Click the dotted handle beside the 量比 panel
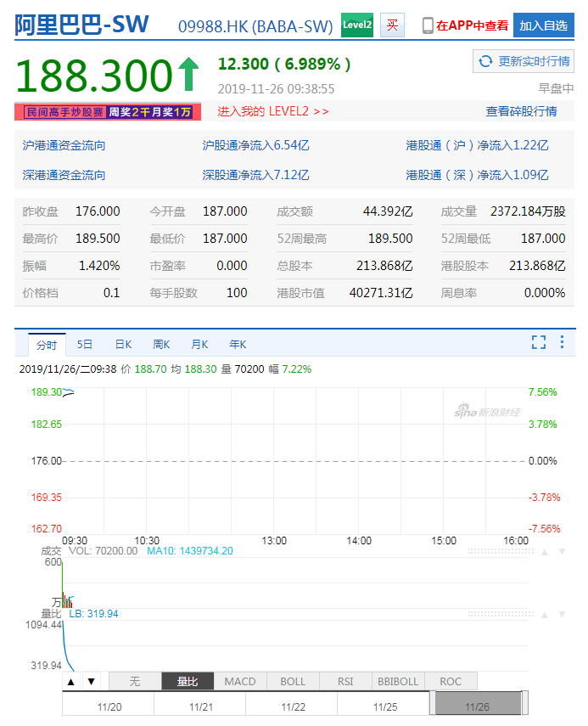This screenshot has width=588, height=726. point(501,614)
